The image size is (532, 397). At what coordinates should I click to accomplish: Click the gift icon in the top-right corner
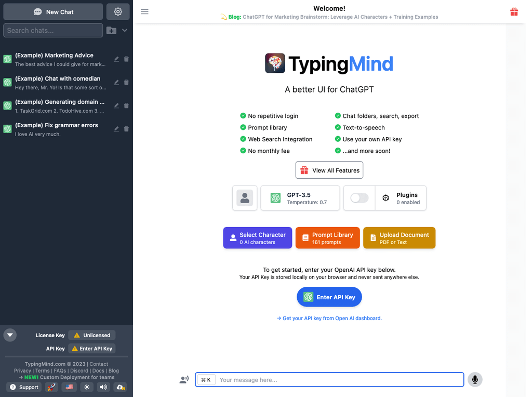[514, 11]
